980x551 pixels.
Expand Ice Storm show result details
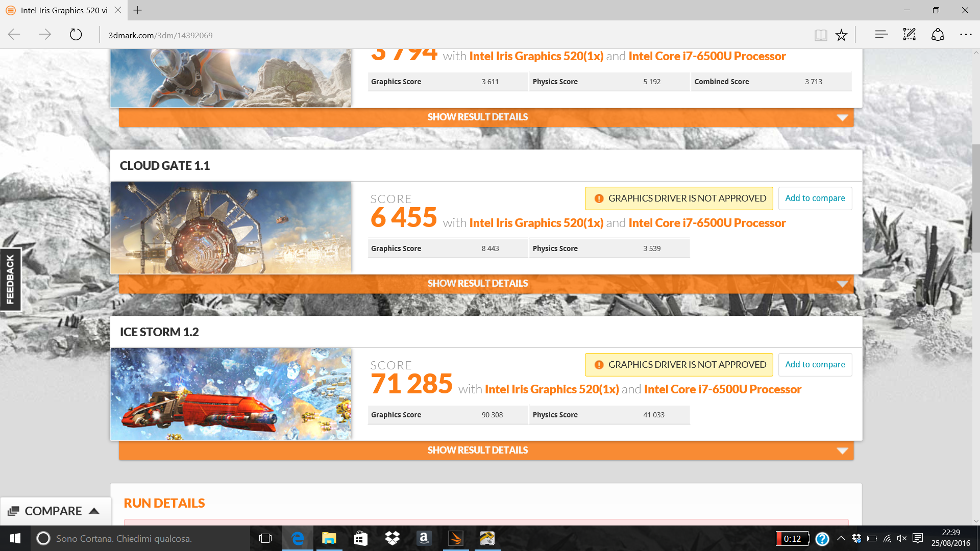click(x=486, y=450)
